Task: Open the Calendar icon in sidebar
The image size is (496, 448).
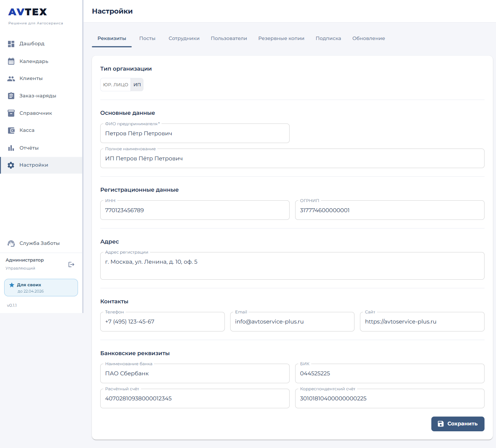Action: [11, 61]
